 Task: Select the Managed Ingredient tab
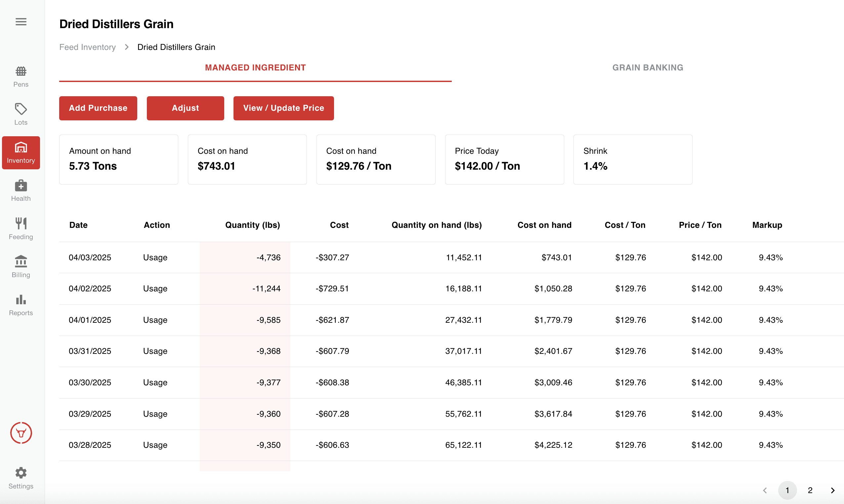click(255, 67)
